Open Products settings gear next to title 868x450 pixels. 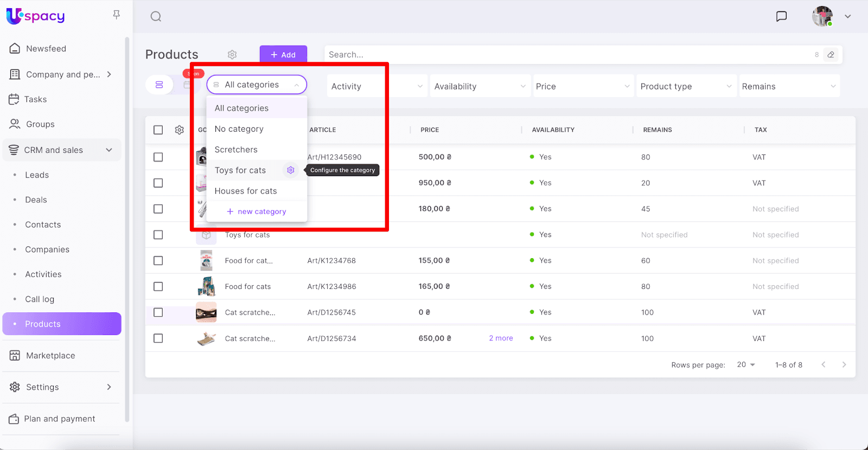tap(232, 55)
